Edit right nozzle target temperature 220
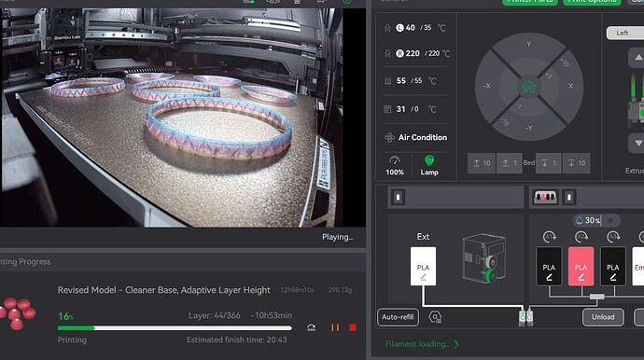The height and width of the screenshot is (360, 644). coord(434,53)
